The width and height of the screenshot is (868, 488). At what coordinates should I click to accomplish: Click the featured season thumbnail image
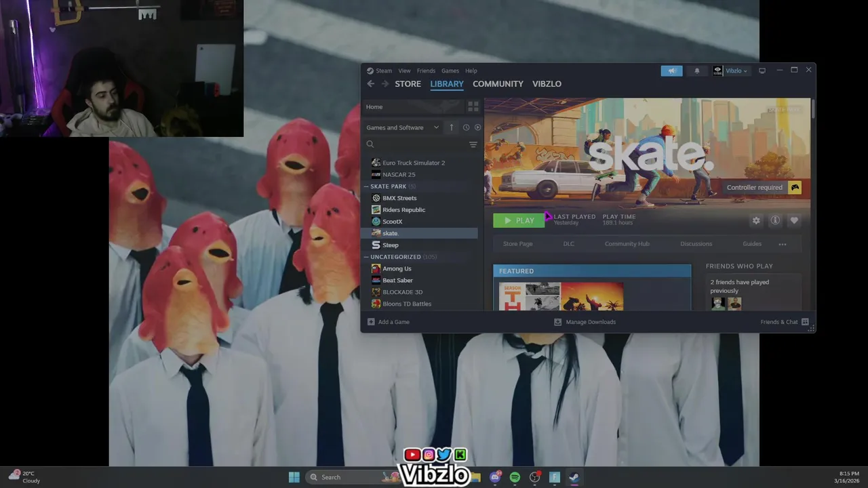[561, 297]
